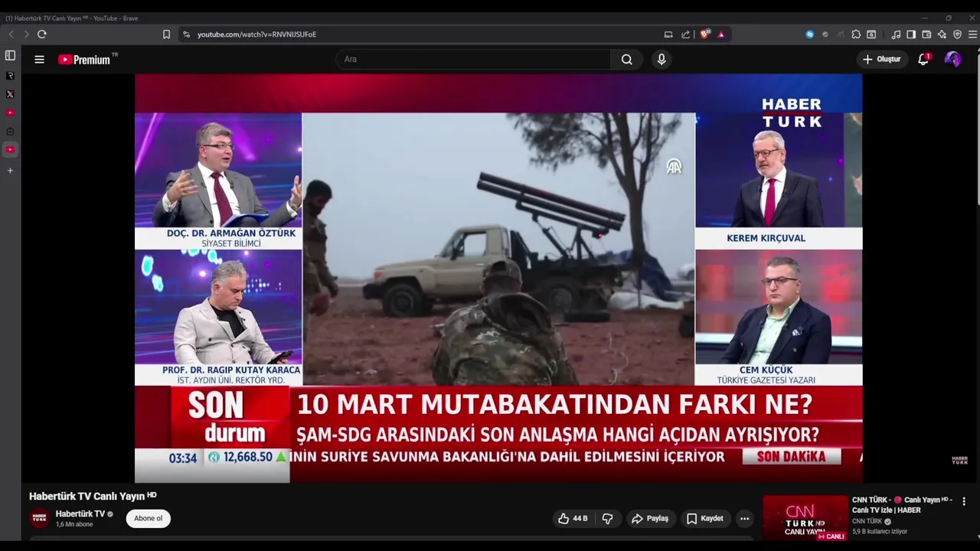
Task: Open the Brave Wallet icon
Action: tap(926, 34)
